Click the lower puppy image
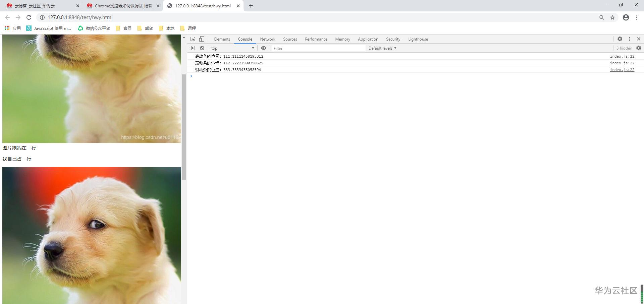644x304 pixels. coord(92,235)
